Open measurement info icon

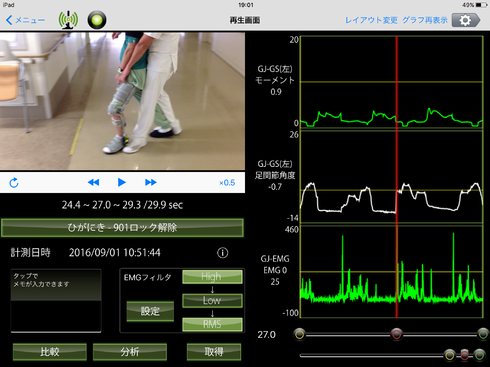pyautogui.click(x=223, y=253)
